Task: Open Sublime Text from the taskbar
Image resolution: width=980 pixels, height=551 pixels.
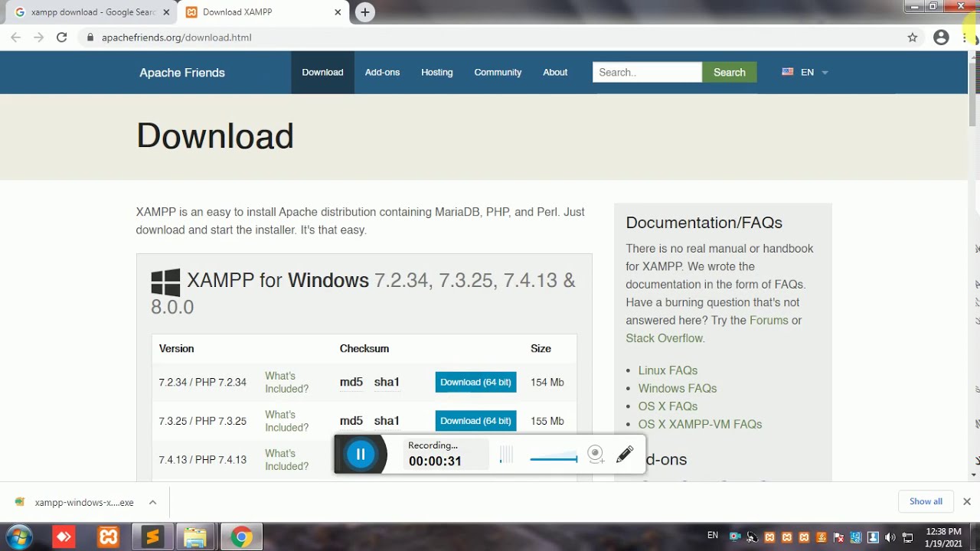Action: coord(152,537)
